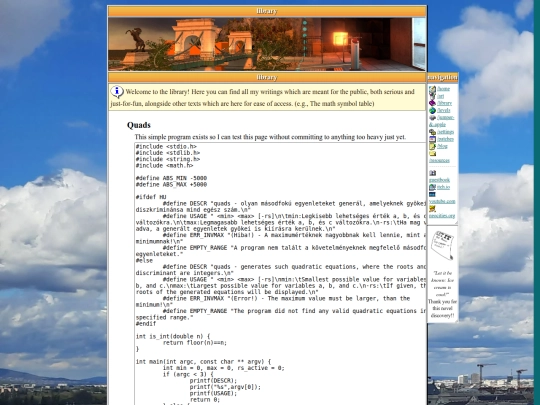The width and height of the screenshot is (540, 405).
Task: Click the '#include <math.h>' line
Action: tap(164, 165)
